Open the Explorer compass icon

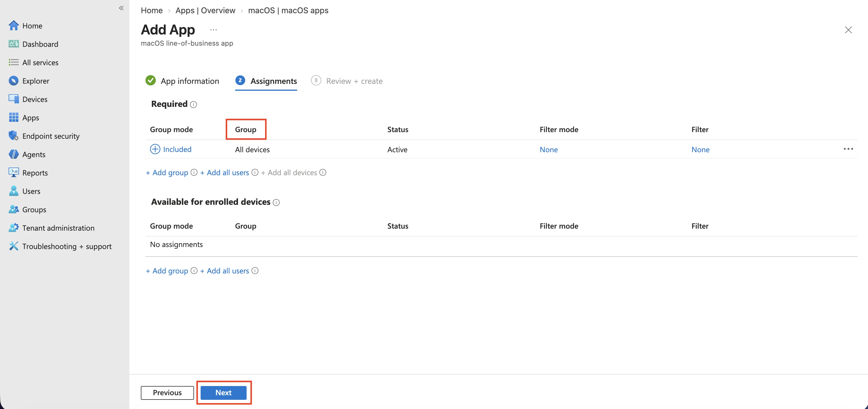(14, 81)
